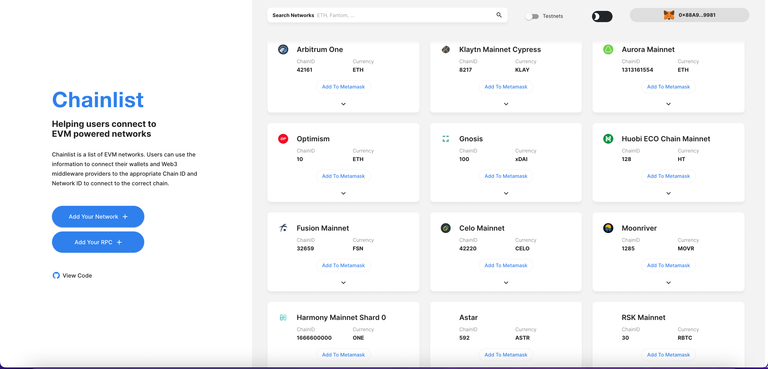Screen dimensions: 768x369
Task: Click the Celo Mainnet logo
Action: (446, 228)
